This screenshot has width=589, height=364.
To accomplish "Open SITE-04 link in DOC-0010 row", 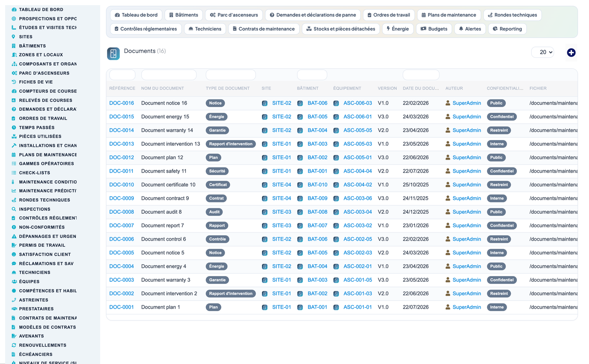I will pyautogui.click(x=282, y=185).
